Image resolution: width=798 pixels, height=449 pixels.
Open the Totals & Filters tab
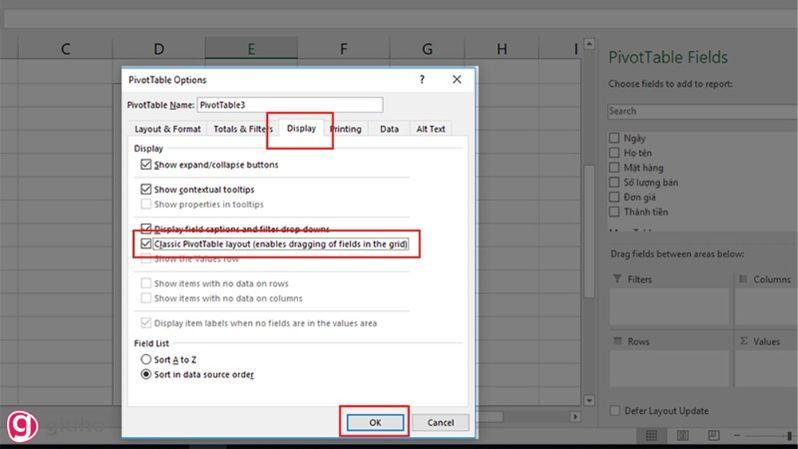242,129
